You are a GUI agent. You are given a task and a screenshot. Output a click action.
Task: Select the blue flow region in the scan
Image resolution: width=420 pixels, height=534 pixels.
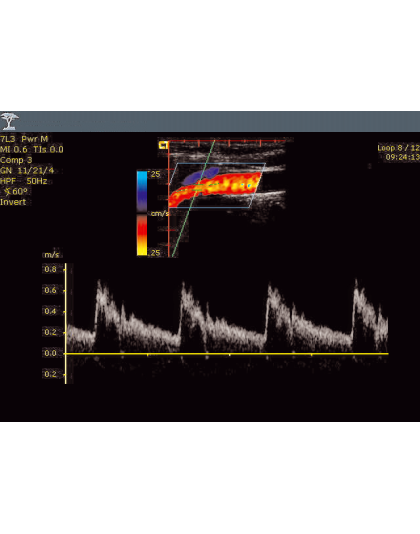click(200, 175)
